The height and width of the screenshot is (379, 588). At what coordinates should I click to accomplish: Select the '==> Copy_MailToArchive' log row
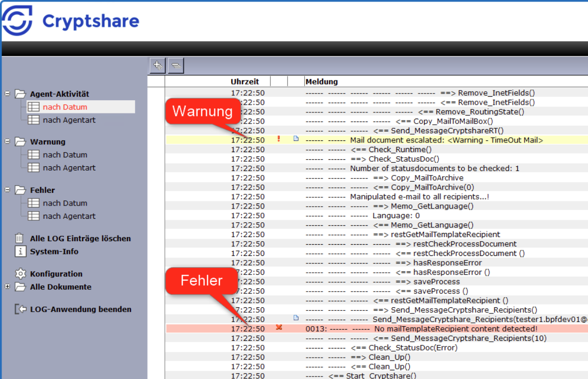tap(377, 178)
